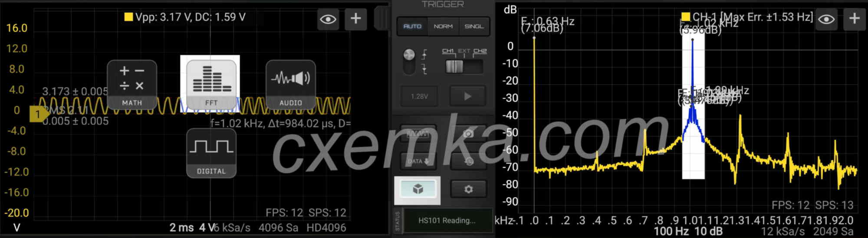This screenshot has width=868, height=238.
Task: Click the 3D cube modules button
Action: point(418,189)
